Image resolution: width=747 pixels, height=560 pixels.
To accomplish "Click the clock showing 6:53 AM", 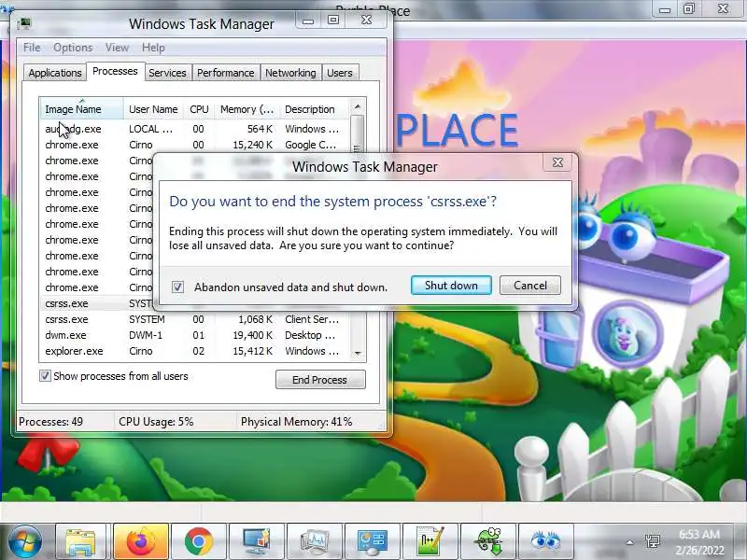I will click(x=699, y=534).
